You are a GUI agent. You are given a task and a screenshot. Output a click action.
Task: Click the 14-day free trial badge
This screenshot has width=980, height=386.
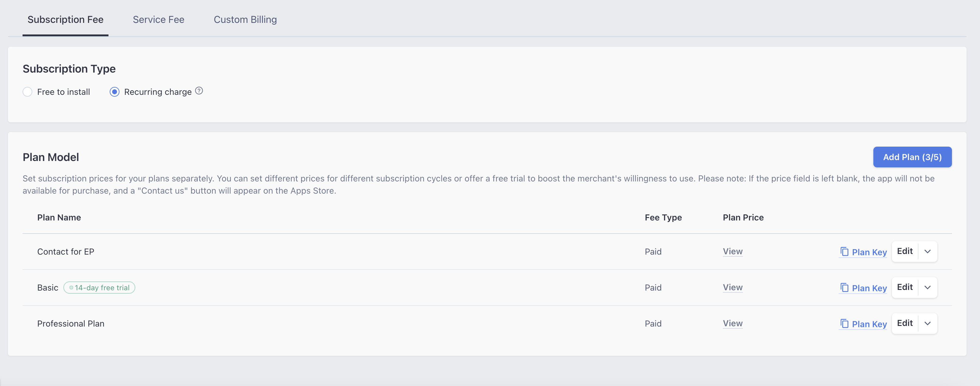(x=99, y=288)
